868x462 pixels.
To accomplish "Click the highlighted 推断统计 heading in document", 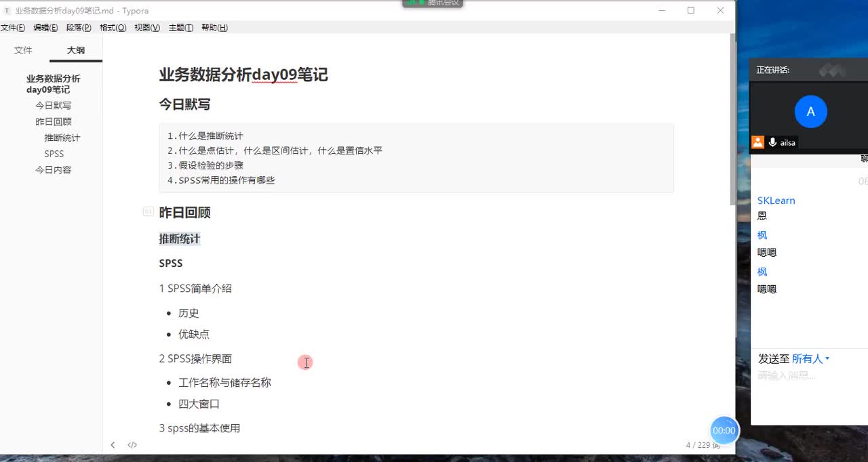I will pyautogui.click(x=180, y=238).
